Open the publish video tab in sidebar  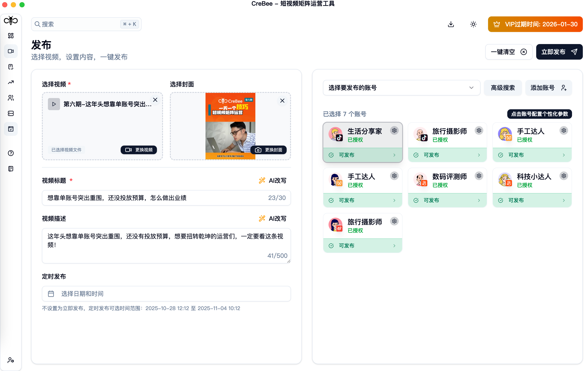tap(11, 51)
